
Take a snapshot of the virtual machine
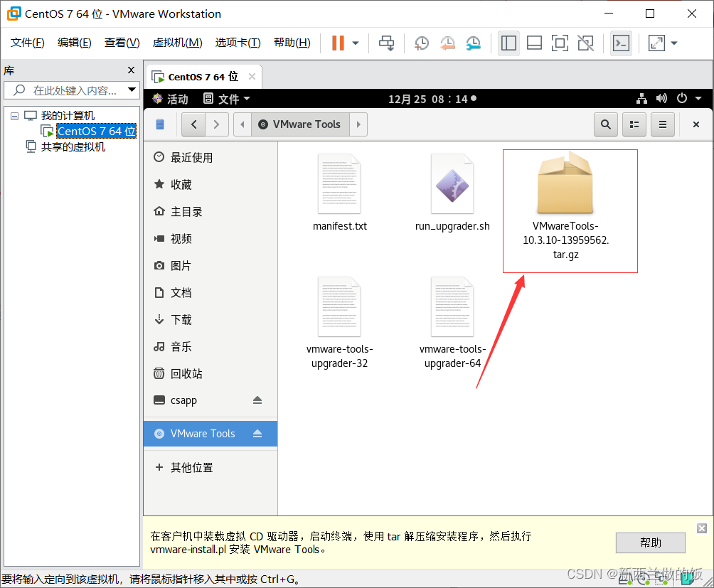tap(421, 43)
